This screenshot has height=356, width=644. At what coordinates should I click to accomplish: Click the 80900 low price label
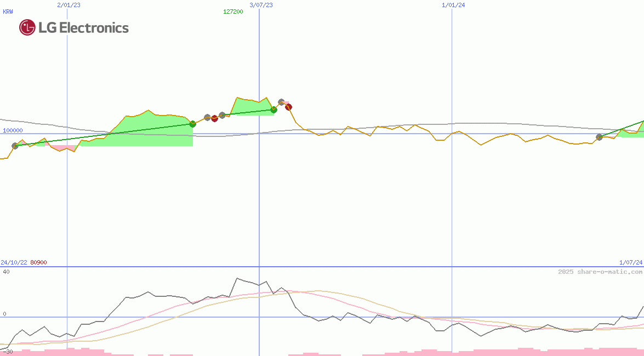tap(38, 262)
